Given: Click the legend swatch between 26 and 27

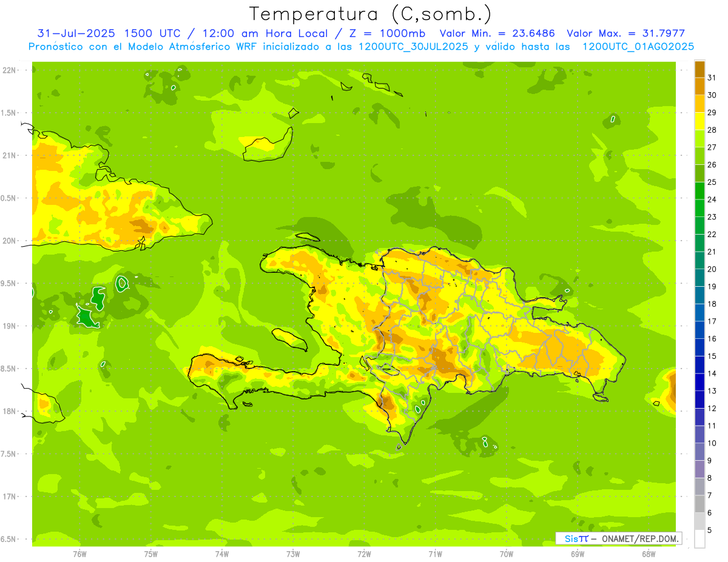Looking at the screenshot, I should click(699, 156).
